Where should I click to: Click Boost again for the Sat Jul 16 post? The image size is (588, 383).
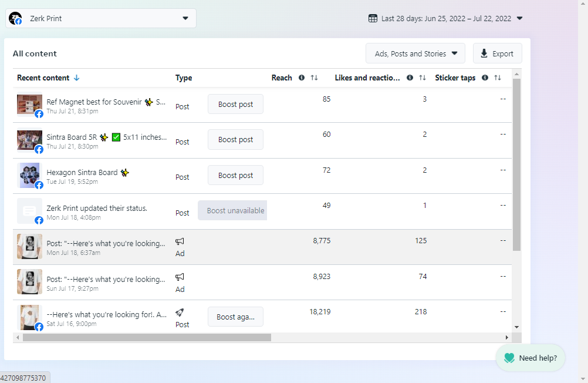pos(235,317)
